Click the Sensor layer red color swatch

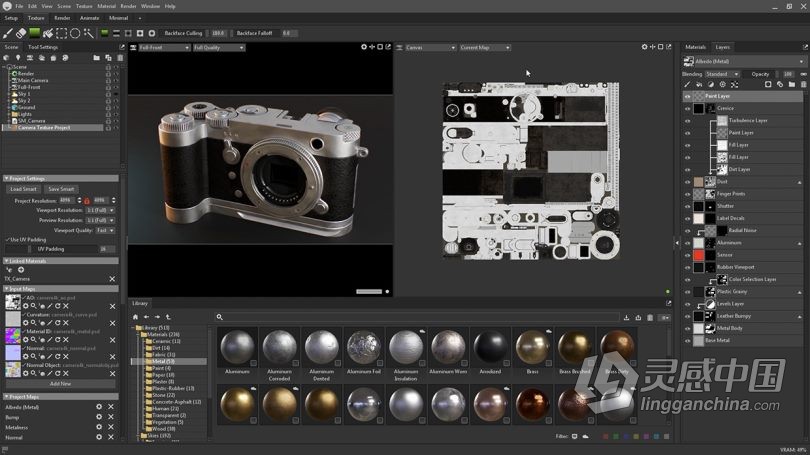(698, 255)
